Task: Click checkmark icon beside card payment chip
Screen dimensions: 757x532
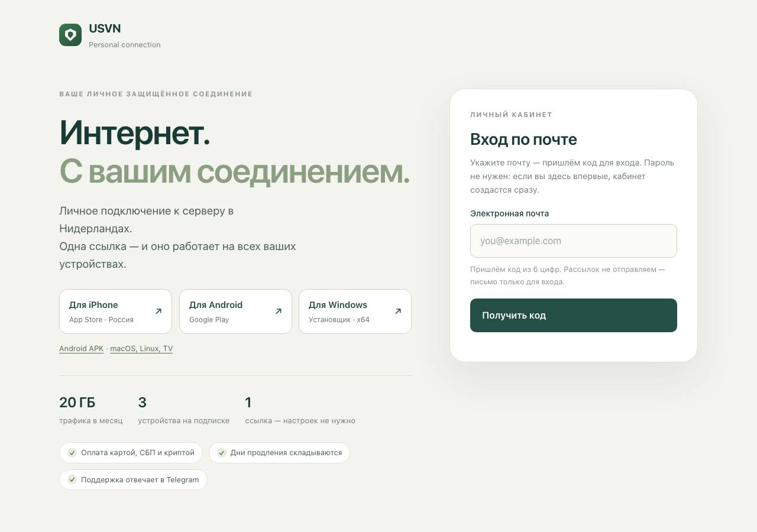Action: coord(72,453)
